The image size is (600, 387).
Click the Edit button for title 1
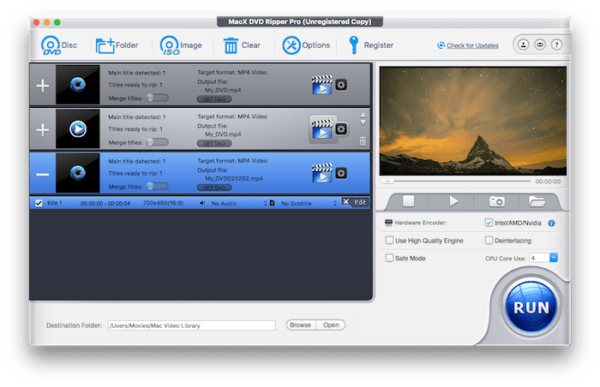[x=355, y=202]
